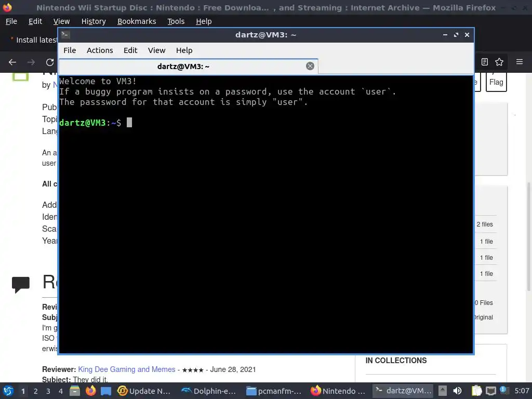The width and height of the screenshot is (532, 399).
Task: Open Firefox View menu
Action: (61, 21)
